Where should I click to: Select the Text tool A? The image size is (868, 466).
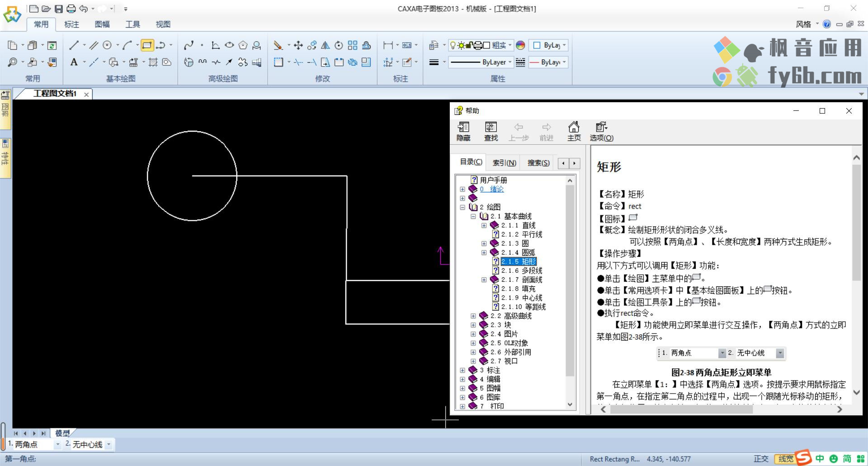(74, 62)
